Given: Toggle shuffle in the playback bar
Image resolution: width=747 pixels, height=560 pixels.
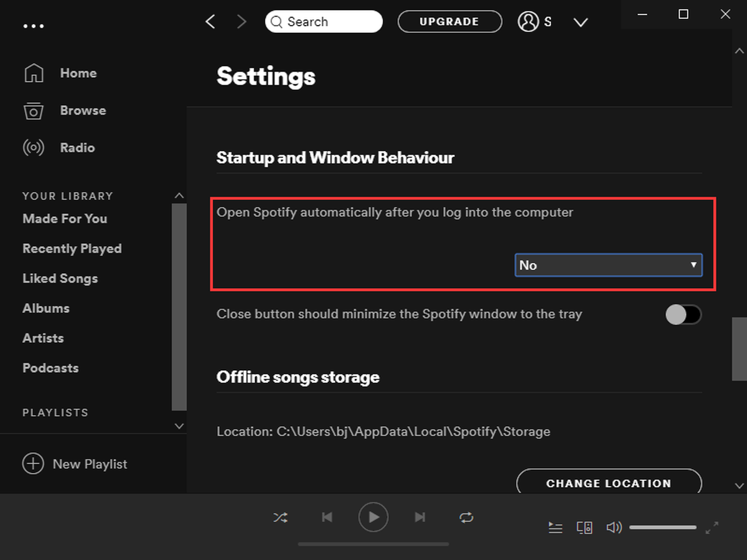Looking at the screenshot, I should click(280, 517).
